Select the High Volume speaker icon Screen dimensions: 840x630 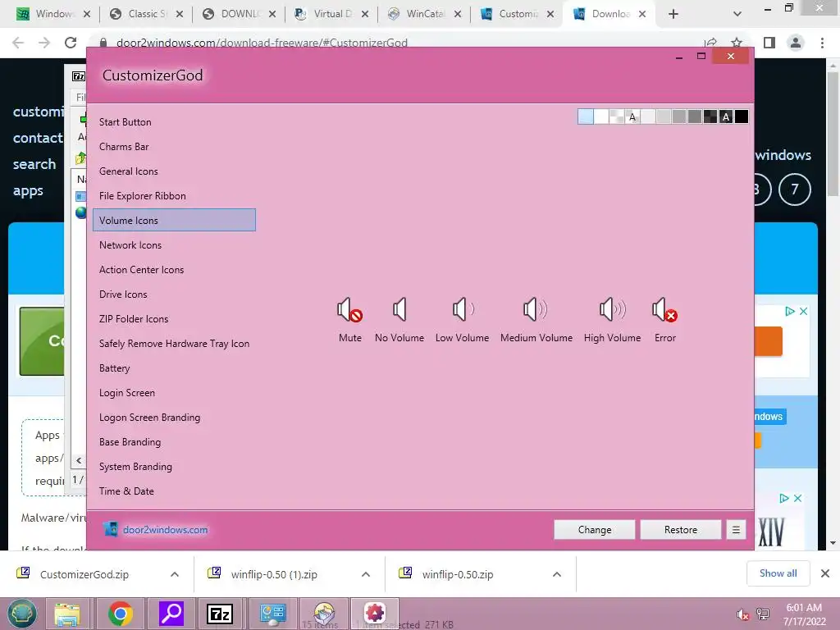click(612, 309)
